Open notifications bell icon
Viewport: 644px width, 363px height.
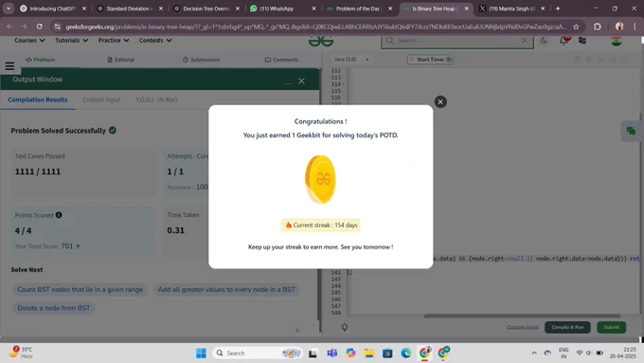[x=563, y=41]
